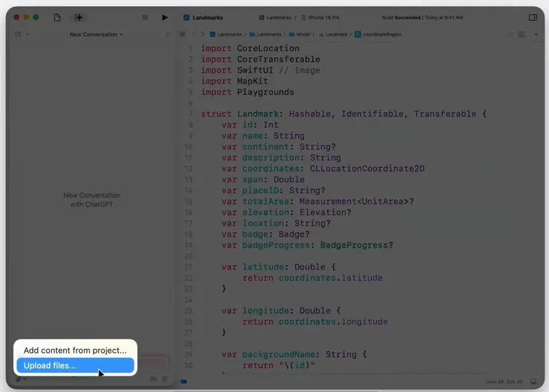Click the "var elevation: Elevation?" line
549x392 pixels.
tap(286, 212)
